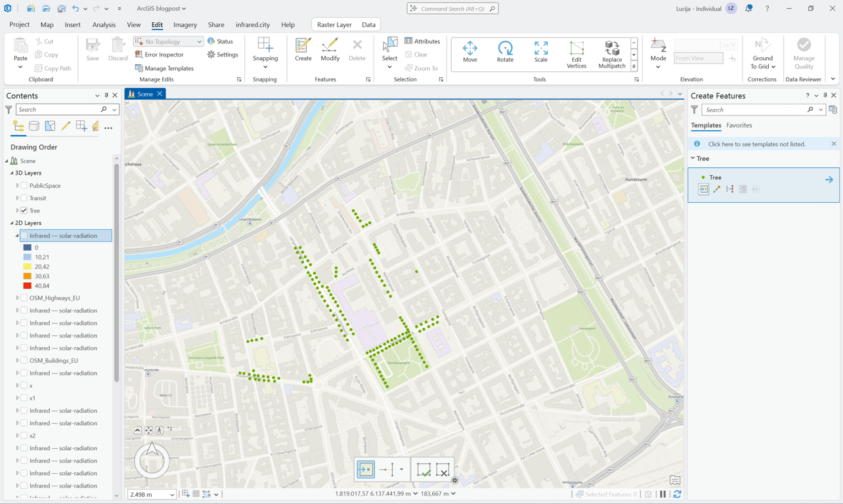Enable the PublicSpace layer checkbox

point(24,186)
